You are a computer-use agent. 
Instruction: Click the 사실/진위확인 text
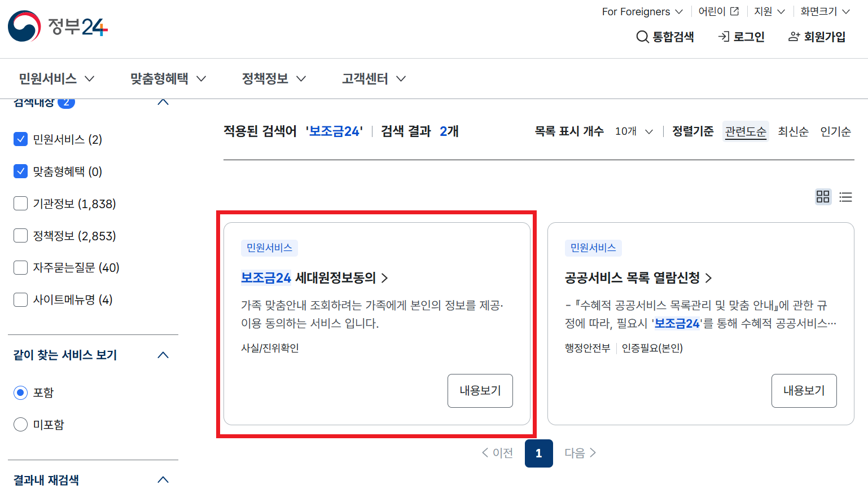pyautogui.click(x=270, y=348)
